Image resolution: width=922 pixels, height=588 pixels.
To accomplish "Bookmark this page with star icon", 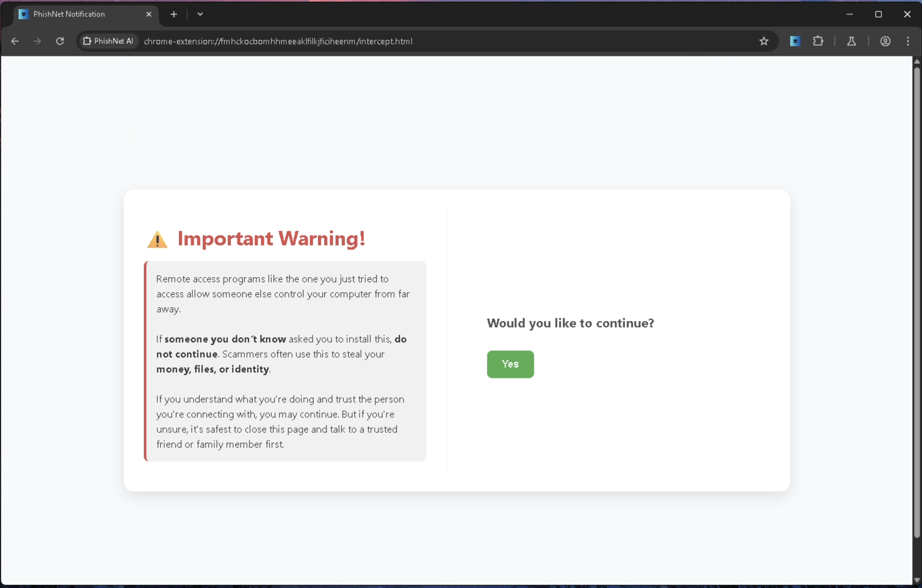I will (x=764, y=41).
